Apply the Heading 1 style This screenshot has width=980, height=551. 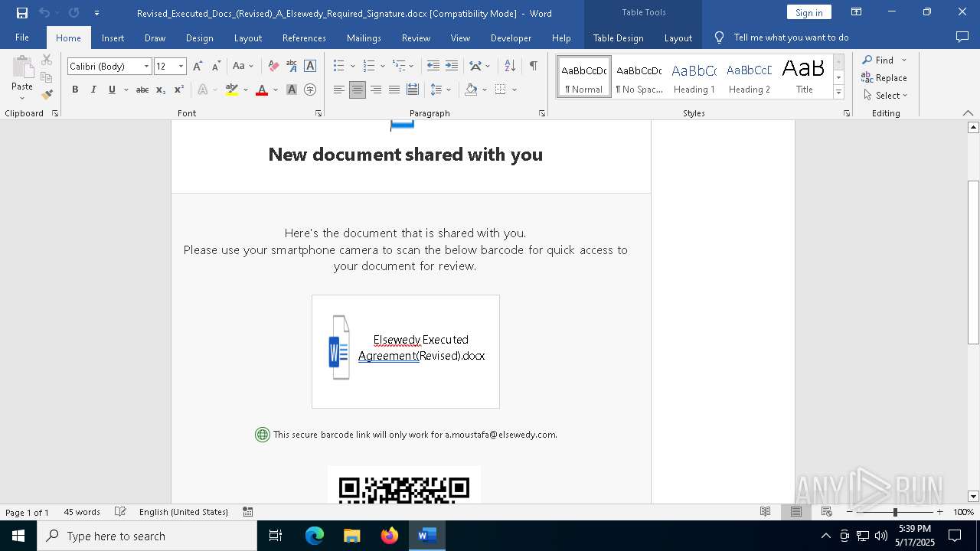(694, 77)
